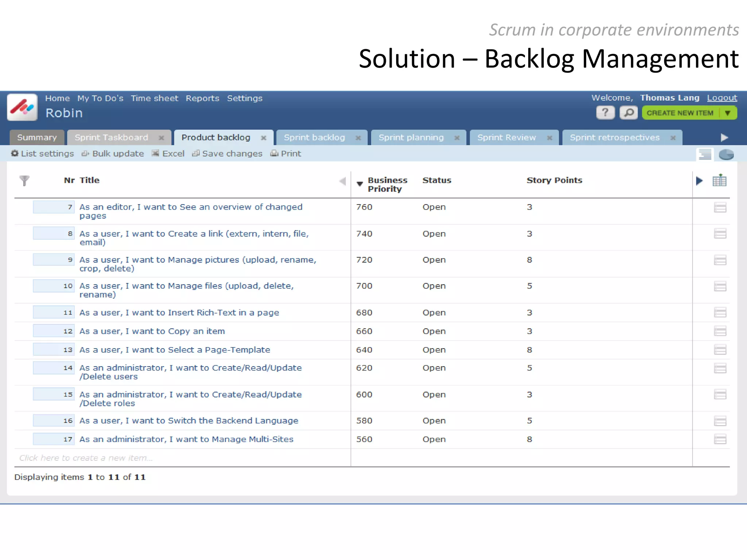Open story 'Copy an item'
The height and width of the screenshot is (560, 747).
pos(152,331)
